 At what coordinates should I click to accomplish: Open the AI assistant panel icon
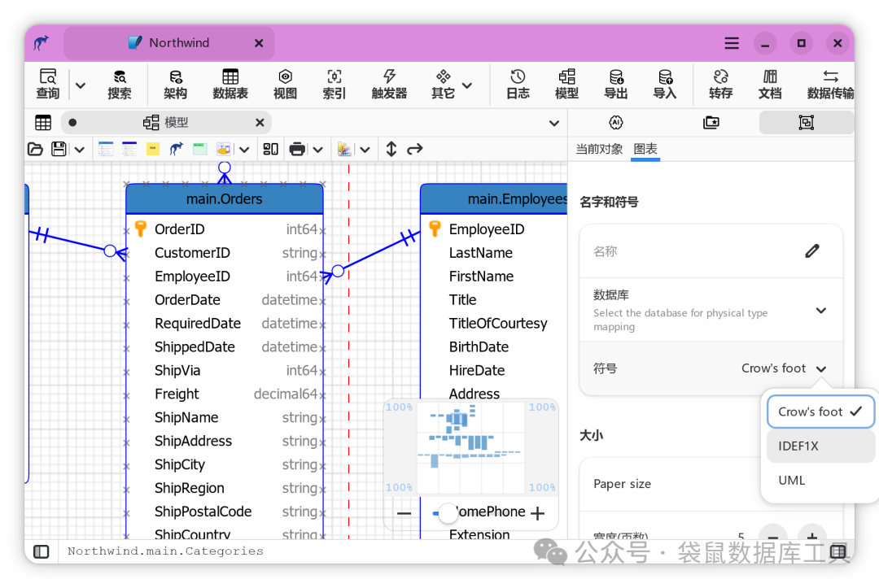[x=615, y=122]
